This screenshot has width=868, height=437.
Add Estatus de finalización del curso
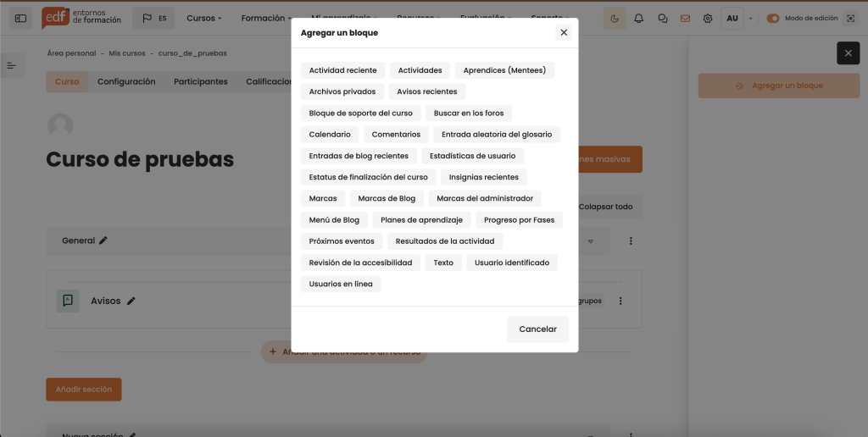click(368, 177)
